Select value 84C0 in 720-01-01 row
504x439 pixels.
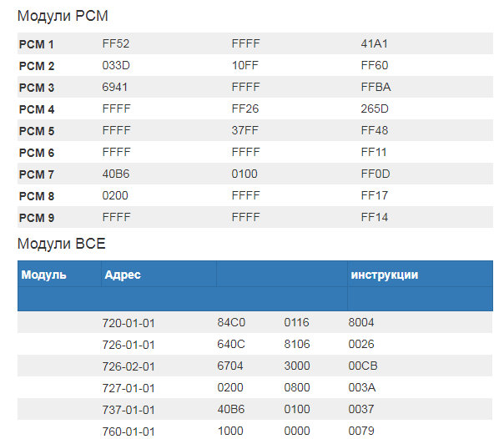click(231, 322)
